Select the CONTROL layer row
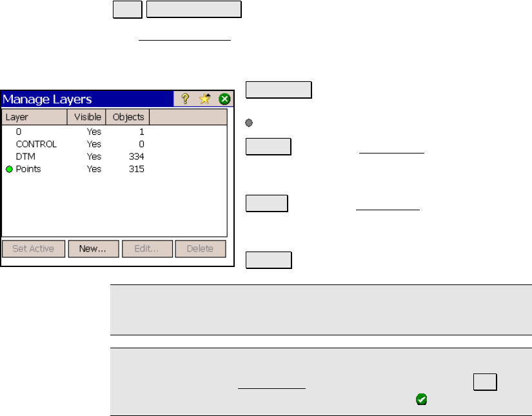Screen dimensions: 532x416 (114, 144)
